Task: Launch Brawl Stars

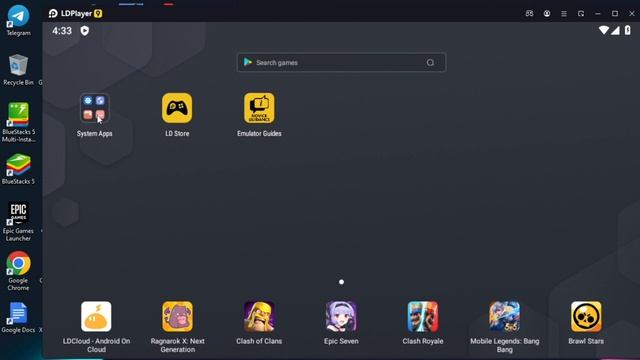Action: coord(586,316)
